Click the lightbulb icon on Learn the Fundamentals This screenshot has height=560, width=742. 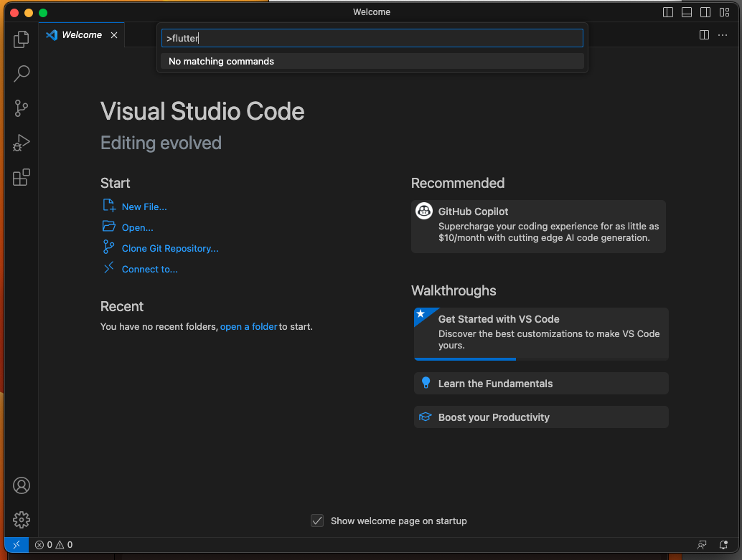(x=426, y=383)
